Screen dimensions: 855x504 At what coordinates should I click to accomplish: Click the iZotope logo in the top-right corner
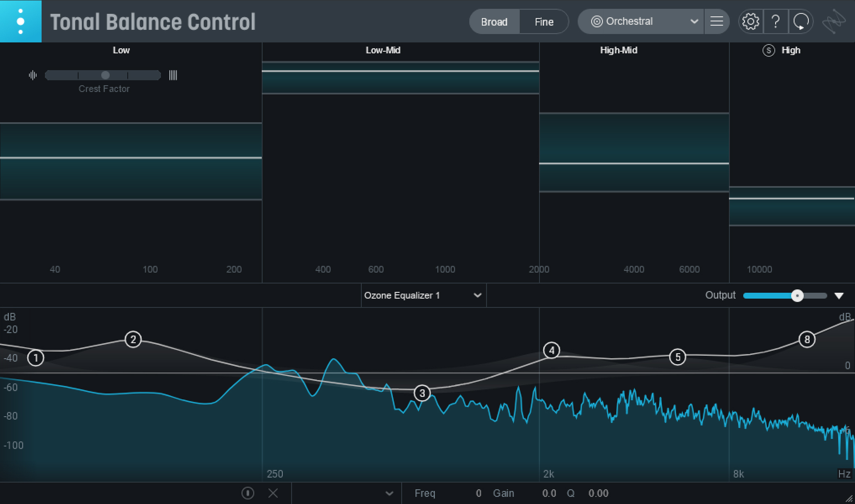[834, 21]
